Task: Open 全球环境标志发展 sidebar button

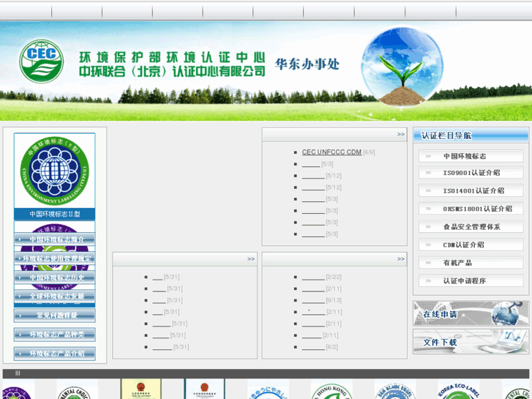Action: (x=55, y=296)
